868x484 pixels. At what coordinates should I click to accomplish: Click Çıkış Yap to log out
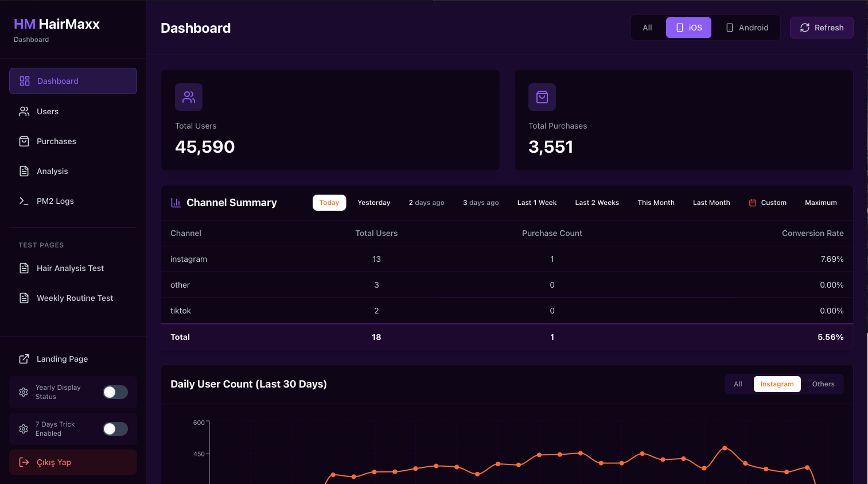pyautogui.click(x=55, y=462)
